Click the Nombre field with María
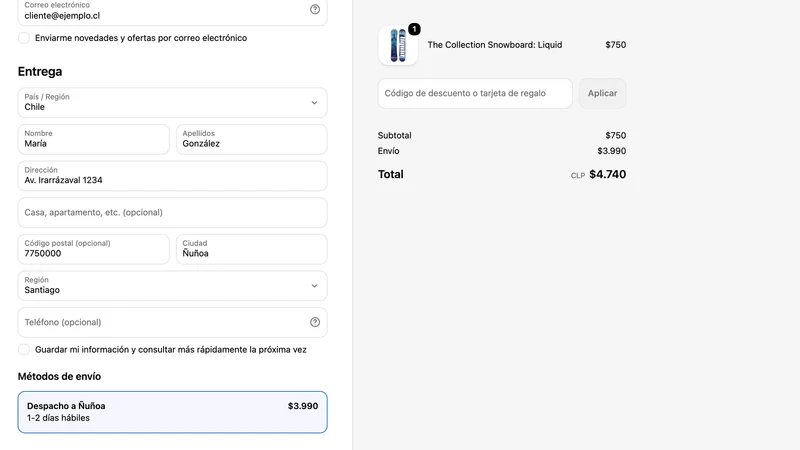Image resolution: width=800 pixels, height=450 pixels. point(93,139)
